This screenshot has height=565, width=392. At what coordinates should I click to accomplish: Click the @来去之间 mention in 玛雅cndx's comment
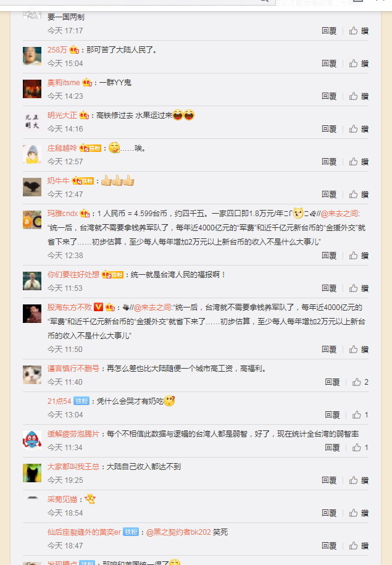340,213
